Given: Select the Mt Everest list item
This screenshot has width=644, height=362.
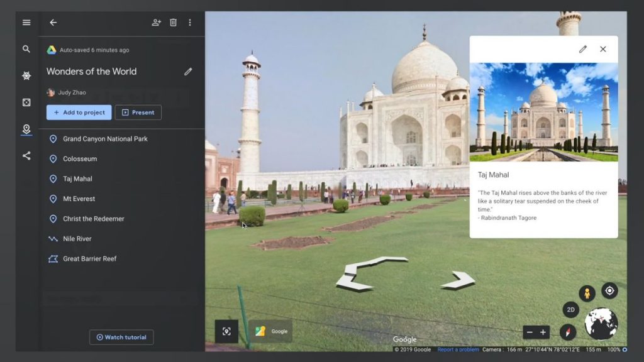Looking at the screenshot, I should pos(122,199).
